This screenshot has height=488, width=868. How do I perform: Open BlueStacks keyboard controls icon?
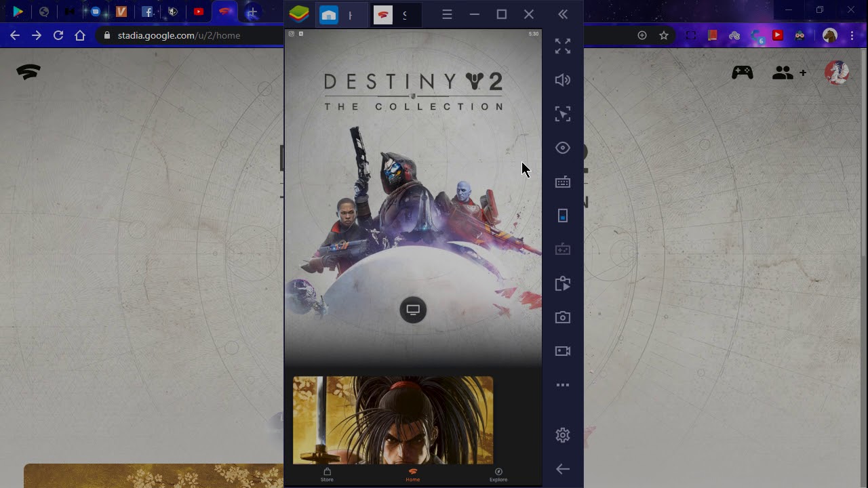[x=563, y=182]
